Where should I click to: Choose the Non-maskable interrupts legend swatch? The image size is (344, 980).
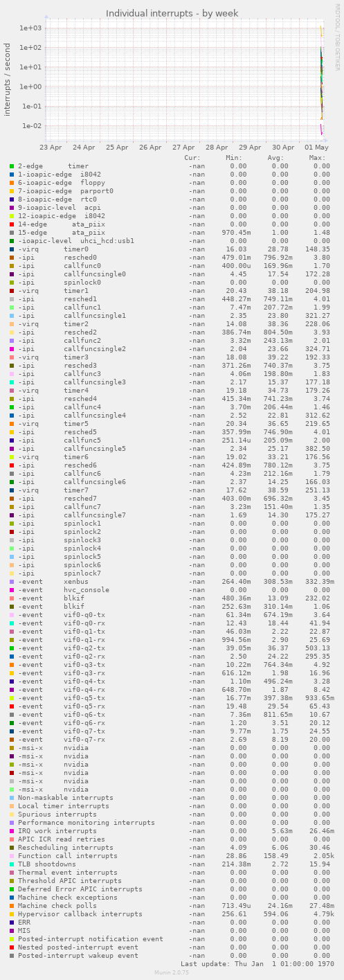tap(12, 798)
